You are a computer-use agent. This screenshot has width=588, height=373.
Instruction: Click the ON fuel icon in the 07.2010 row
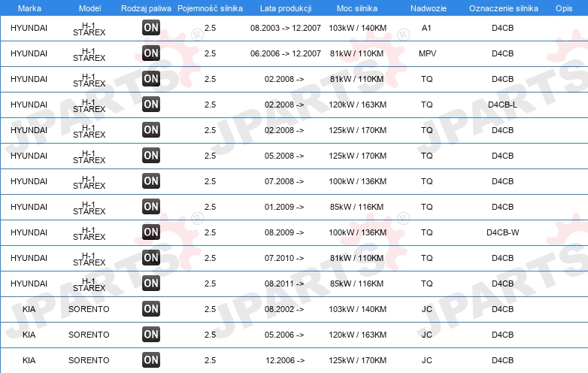pyautogui.click(x=151, y=257)
